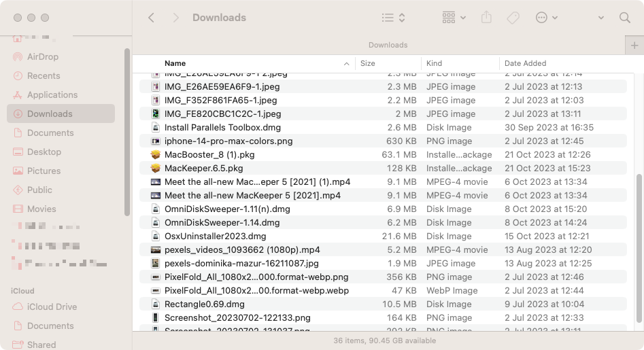Click the search magnifier icon
Viewport: 644px width, 350px height.
(x=625, y=18)
